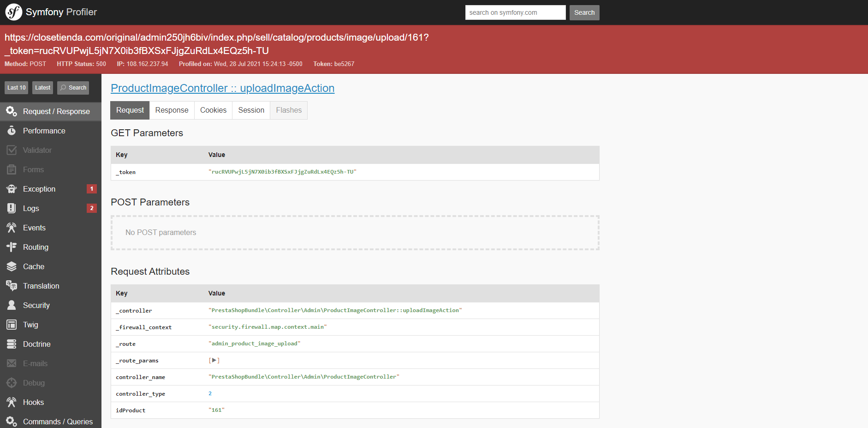
Task: Open the Doctrine database icon
Action: click(x=12, y=344)
